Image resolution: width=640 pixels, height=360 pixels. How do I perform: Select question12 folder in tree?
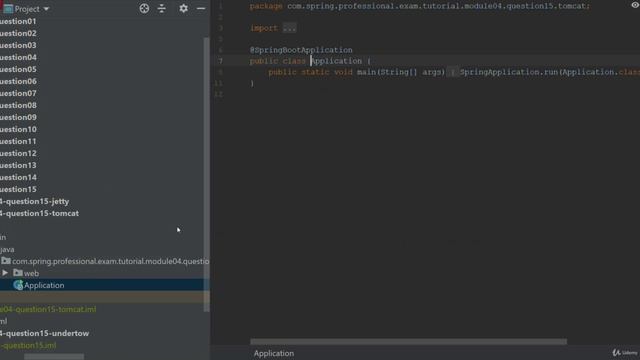(x=18, y=153)
